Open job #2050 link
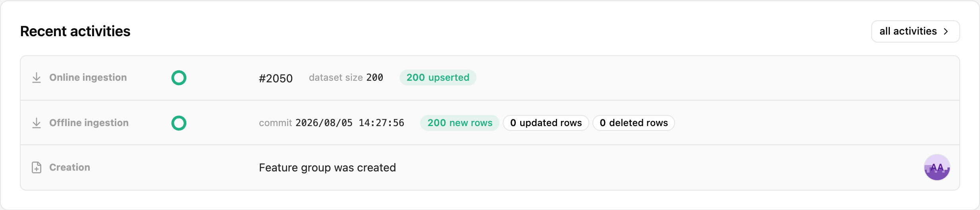The image size is (980, 210). 276,78
